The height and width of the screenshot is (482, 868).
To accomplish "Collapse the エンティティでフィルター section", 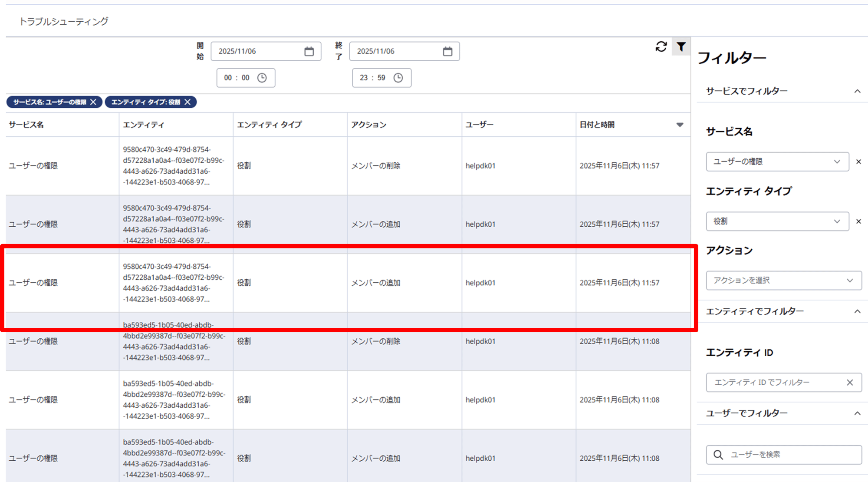I will click(857, 311).
